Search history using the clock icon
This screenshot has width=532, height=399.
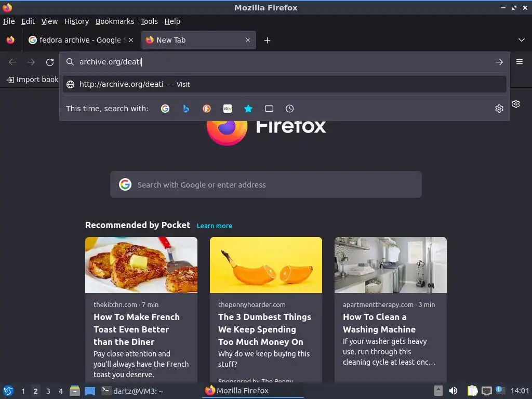(x=290, y=109)
